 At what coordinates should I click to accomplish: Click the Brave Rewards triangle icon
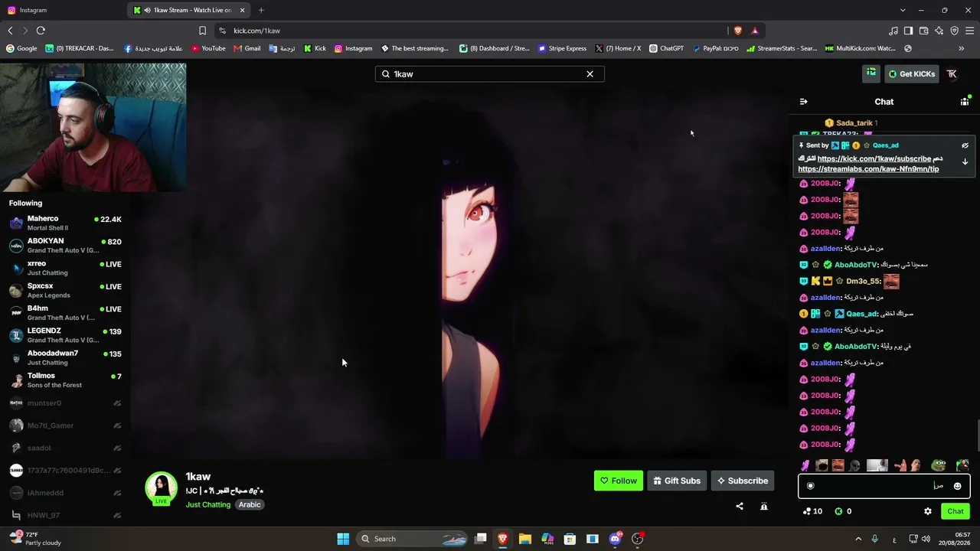point(755,31)
